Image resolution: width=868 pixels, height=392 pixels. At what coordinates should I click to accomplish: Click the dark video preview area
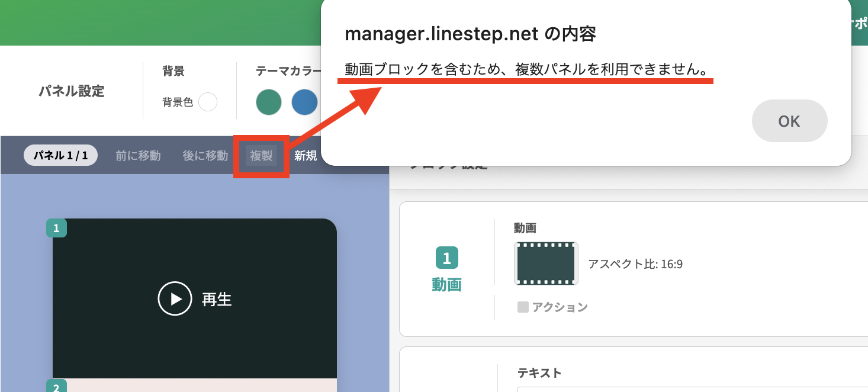[x=195, y=298]
